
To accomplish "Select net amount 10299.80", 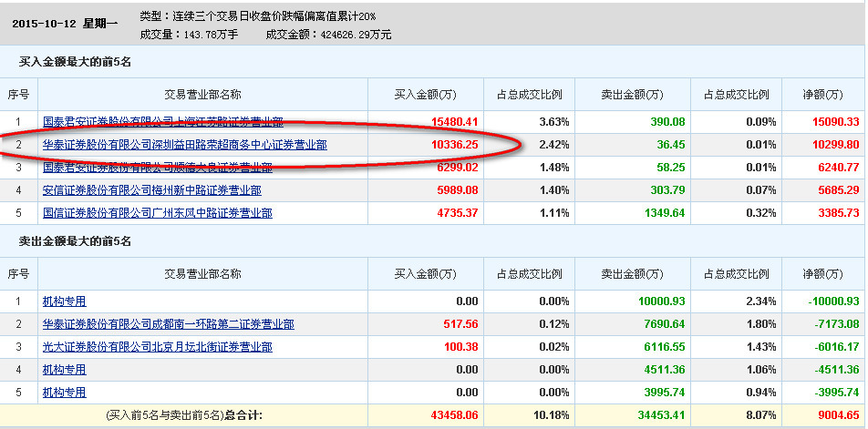I will click(x=836, y=145).
